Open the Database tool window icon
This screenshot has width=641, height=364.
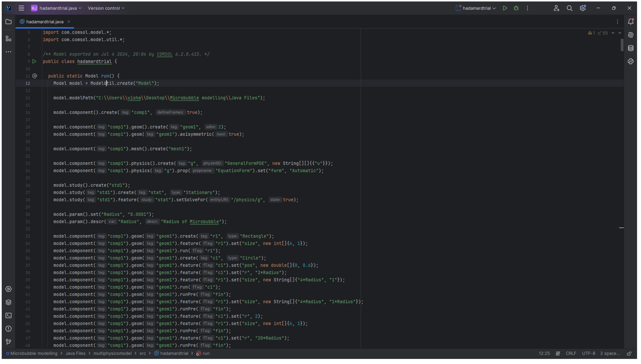click(630, 48)
